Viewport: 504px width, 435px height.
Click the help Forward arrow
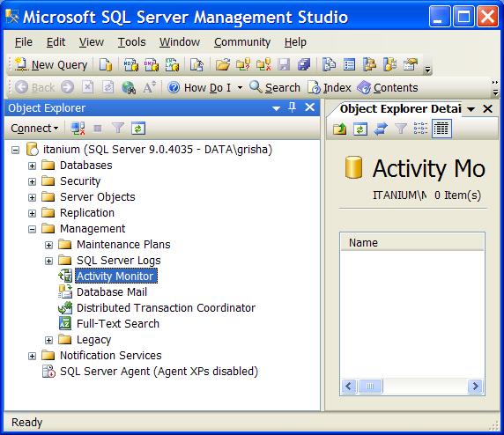pyautogui.click(x=67, y=87)
